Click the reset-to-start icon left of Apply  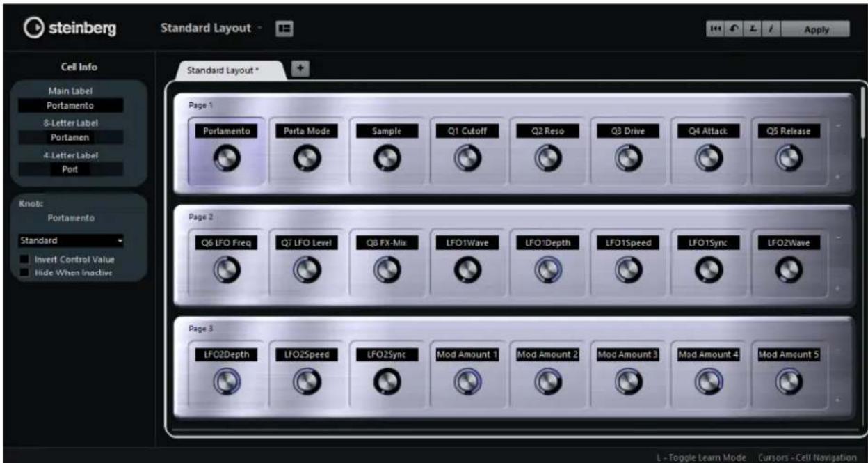click(x=714, y=30)
